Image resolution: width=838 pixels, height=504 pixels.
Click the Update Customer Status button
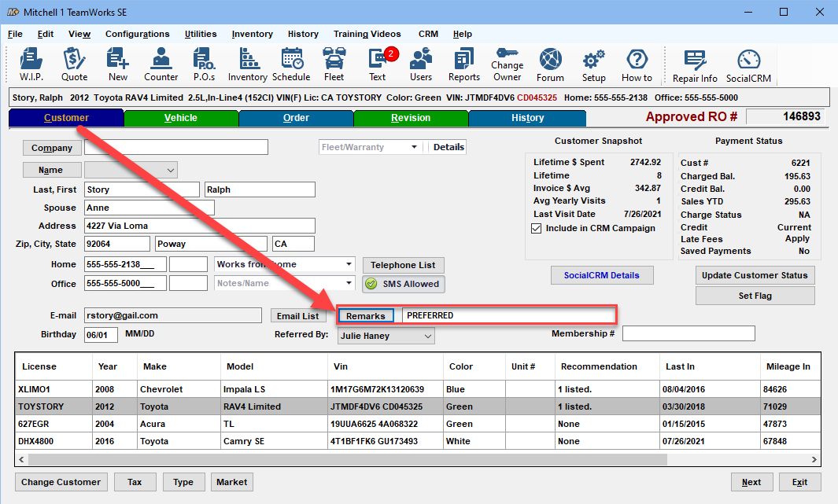pyautogui.click(x=755, y=275)
